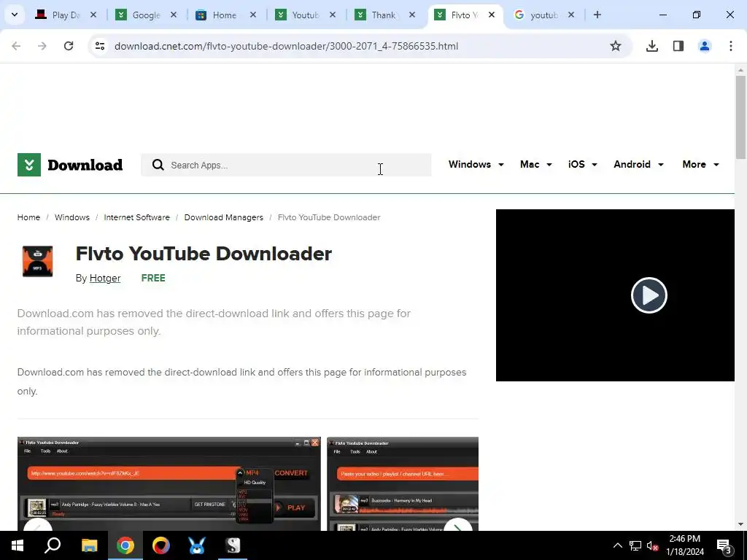Viewport: 747px width, 560px height.
Task: Open the blue rabbit taskbar app
Action: [x=197, y=545]
